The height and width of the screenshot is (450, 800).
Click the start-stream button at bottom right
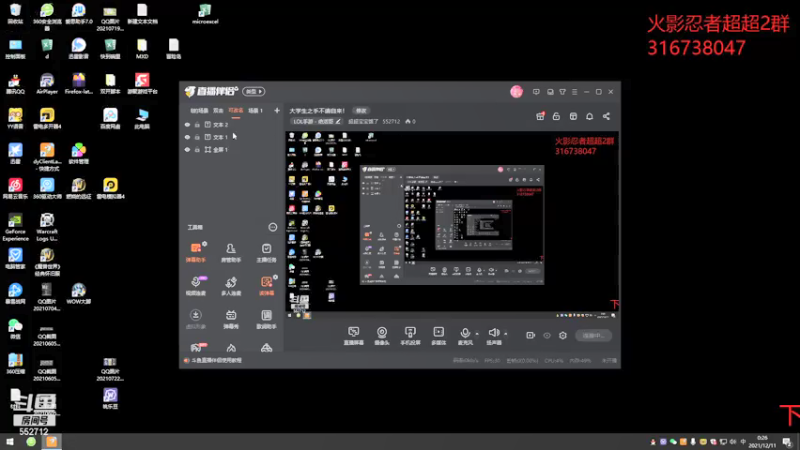[593, 335]
